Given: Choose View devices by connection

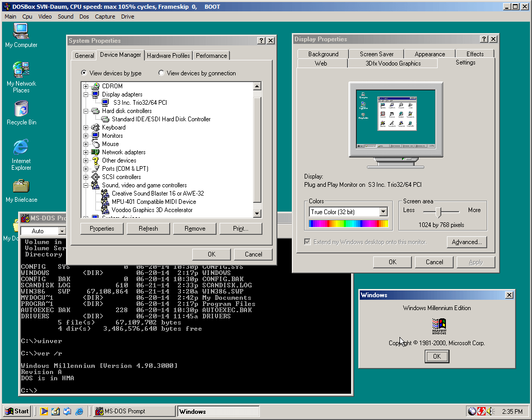Looking at the screenshot, I should click(197, 73).
